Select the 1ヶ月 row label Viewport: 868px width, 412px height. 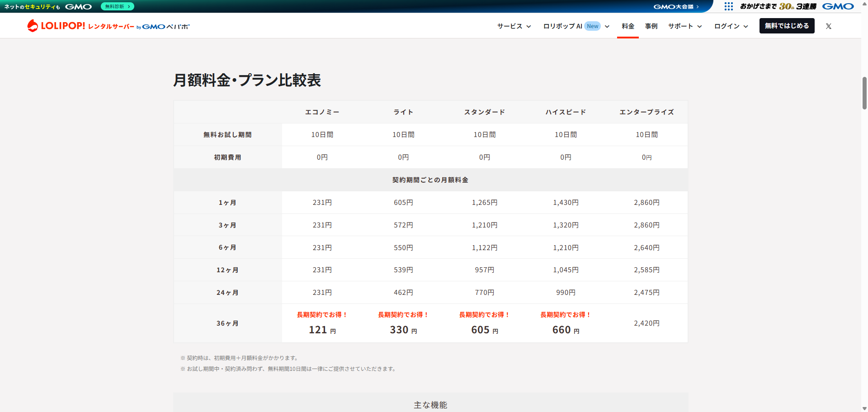[x=227, y=203]
